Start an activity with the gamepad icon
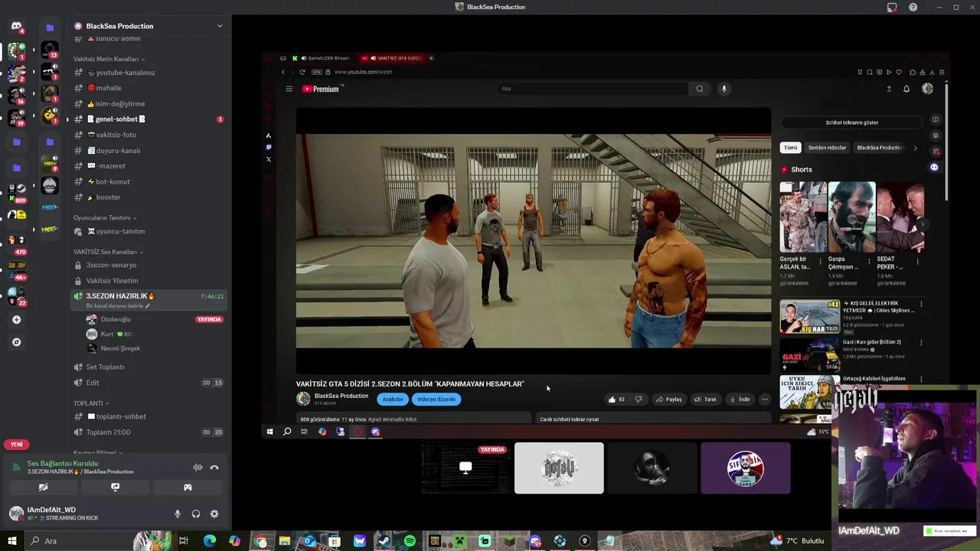Viewport: 980px width, 551px height. (188, 487)
